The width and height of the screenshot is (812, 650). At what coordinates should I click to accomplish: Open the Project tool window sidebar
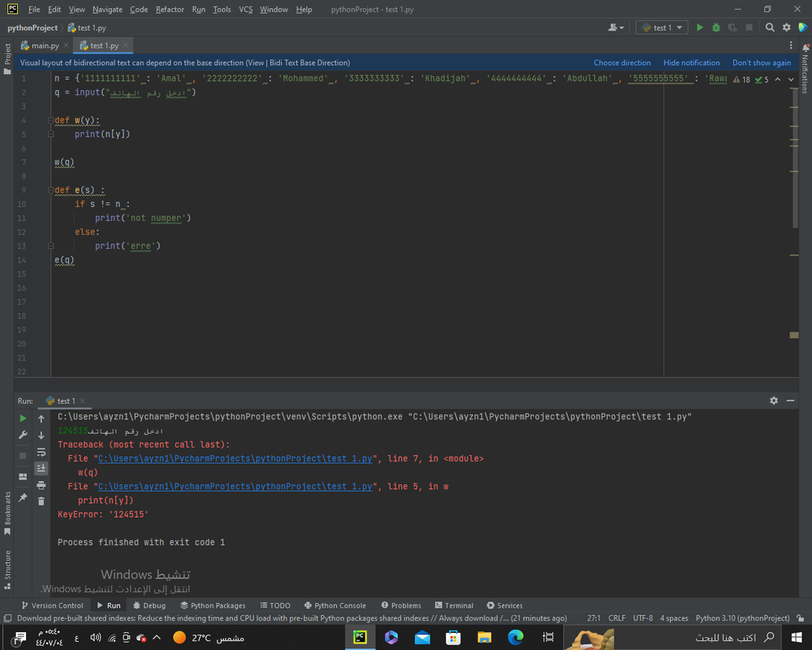click(7, 58)
